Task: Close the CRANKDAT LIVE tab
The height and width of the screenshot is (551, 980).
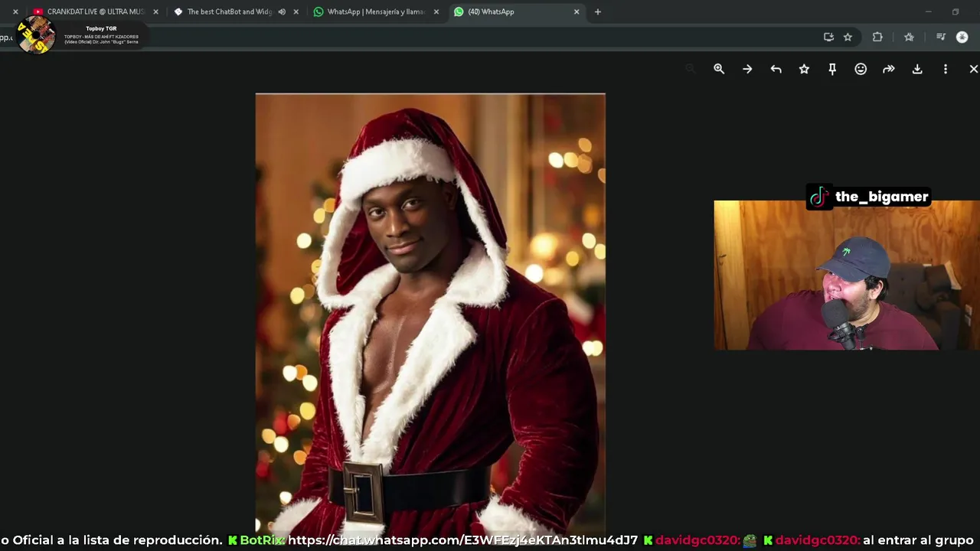Action: (155, 11)
